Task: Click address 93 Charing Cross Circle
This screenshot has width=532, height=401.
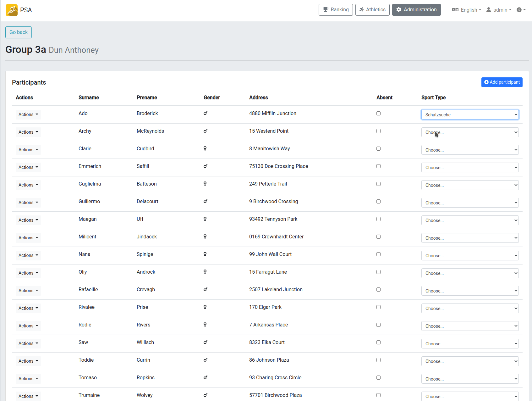Action: (x=275, y=378)
